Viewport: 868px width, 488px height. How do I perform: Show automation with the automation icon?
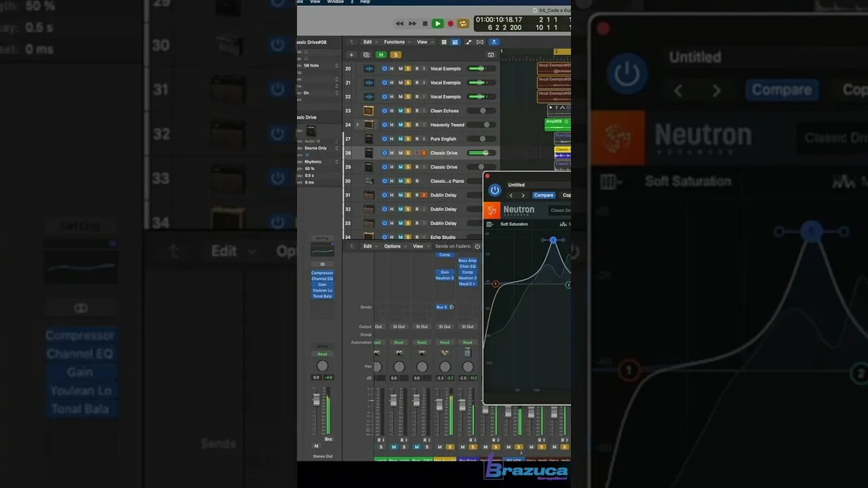click(468, 42)
